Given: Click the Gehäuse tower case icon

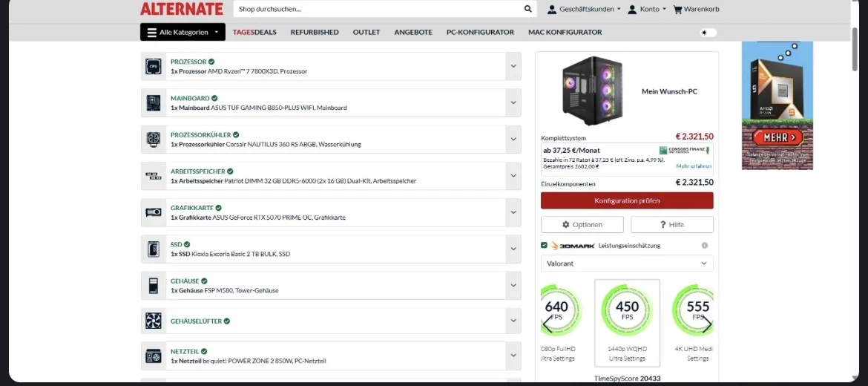Looking at the screenshot, I should (154, 286).
